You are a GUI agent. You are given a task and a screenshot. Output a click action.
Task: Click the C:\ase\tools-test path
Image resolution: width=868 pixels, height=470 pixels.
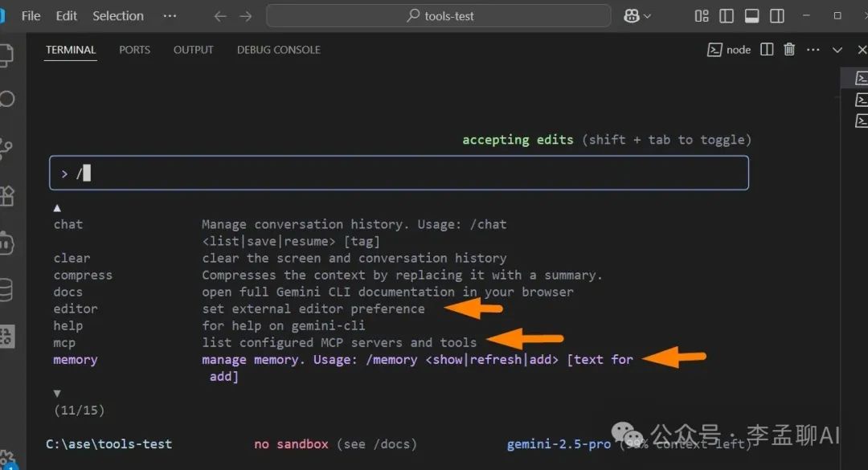(109, 444)
